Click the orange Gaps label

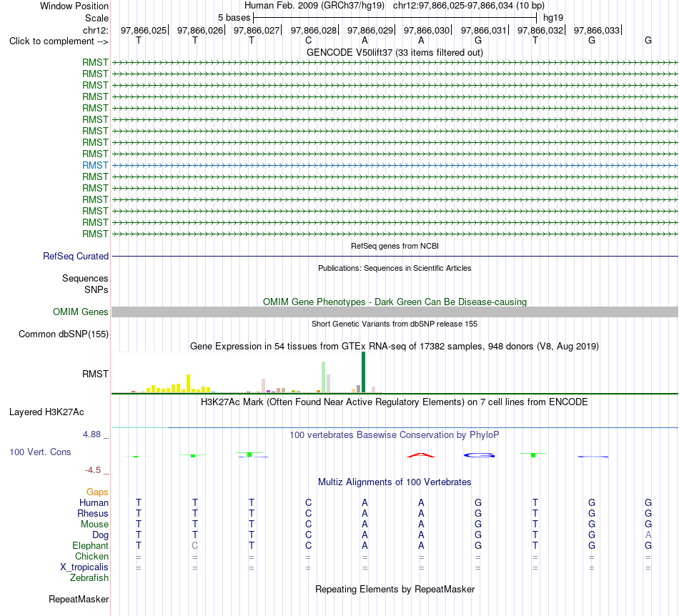(97, 492)
